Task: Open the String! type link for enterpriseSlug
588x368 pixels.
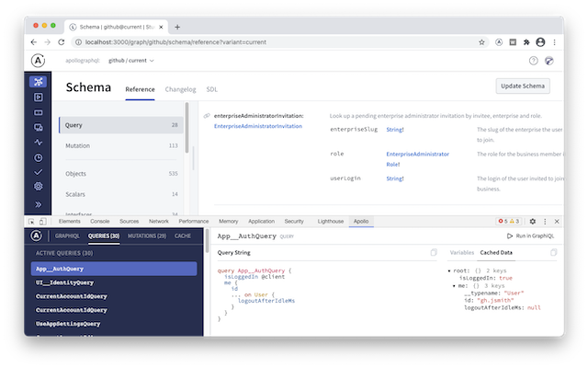Action: pos(395,130)
